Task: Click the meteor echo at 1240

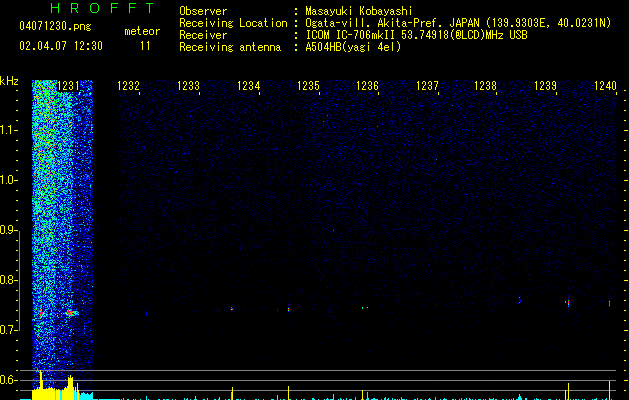Action: [x=610, y=304]
